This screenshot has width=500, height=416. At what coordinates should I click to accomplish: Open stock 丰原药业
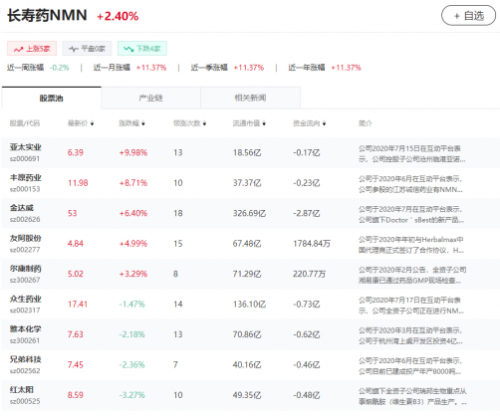(x=25, y=177)
